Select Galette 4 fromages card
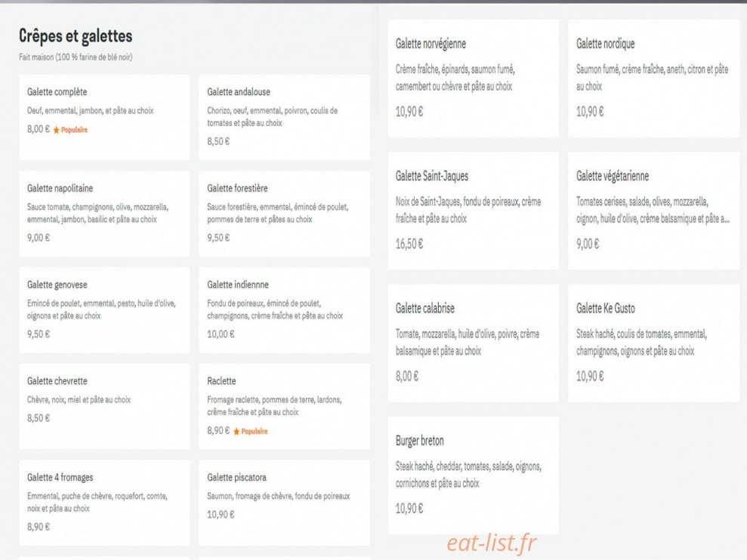Image resolution: width=747 pixels, height=560 pixels. tap(104, 503)
